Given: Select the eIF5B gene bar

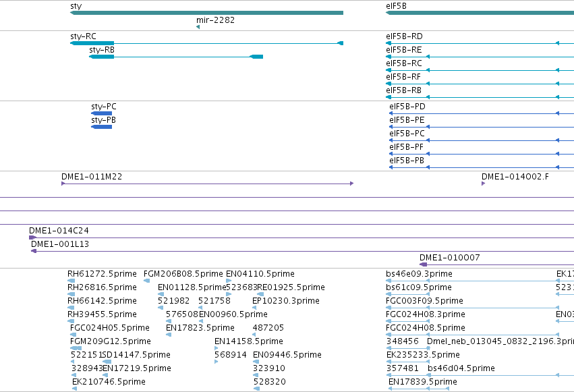Looking at the screenshot, I should coord(480,13).
